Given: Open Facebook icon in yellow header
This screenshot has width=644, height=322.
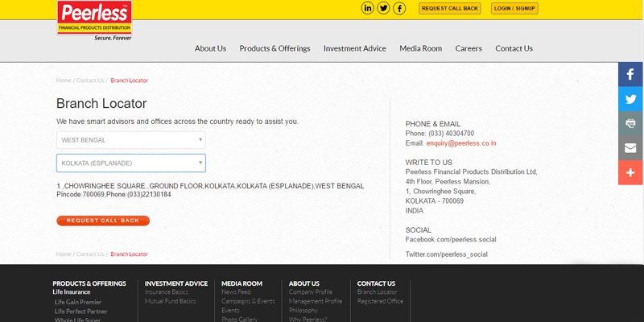Looking at the screenshot, I should click(x=399, y=8).
